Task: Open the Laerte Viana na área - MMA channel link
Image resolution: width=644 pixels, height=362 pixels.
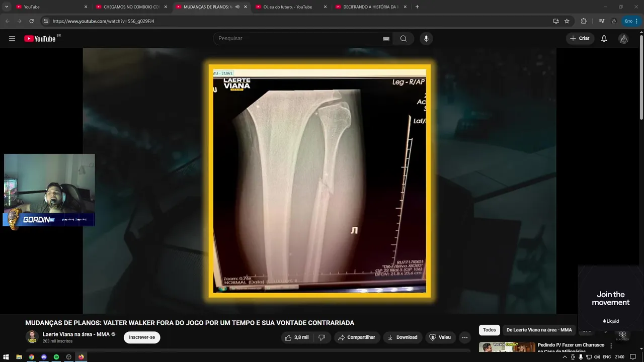Action: pyautogui.click(x=76, y=334)
